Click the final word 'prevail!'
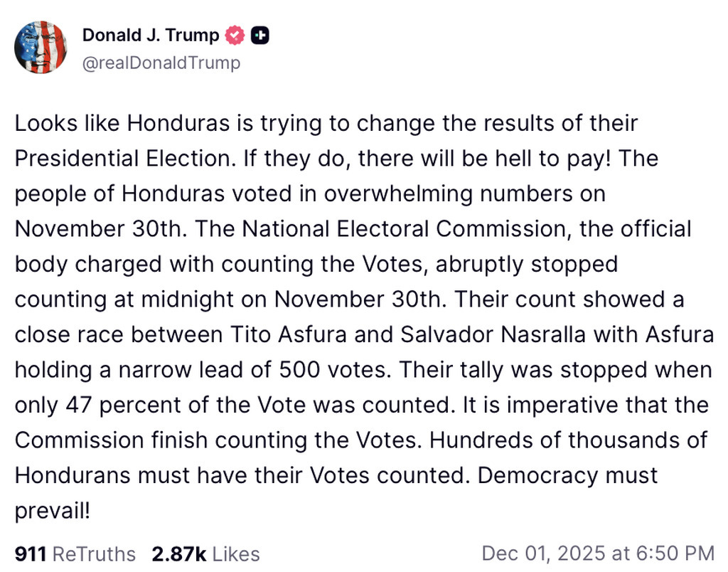Screen dimensions: 728x572 [53, 510]
